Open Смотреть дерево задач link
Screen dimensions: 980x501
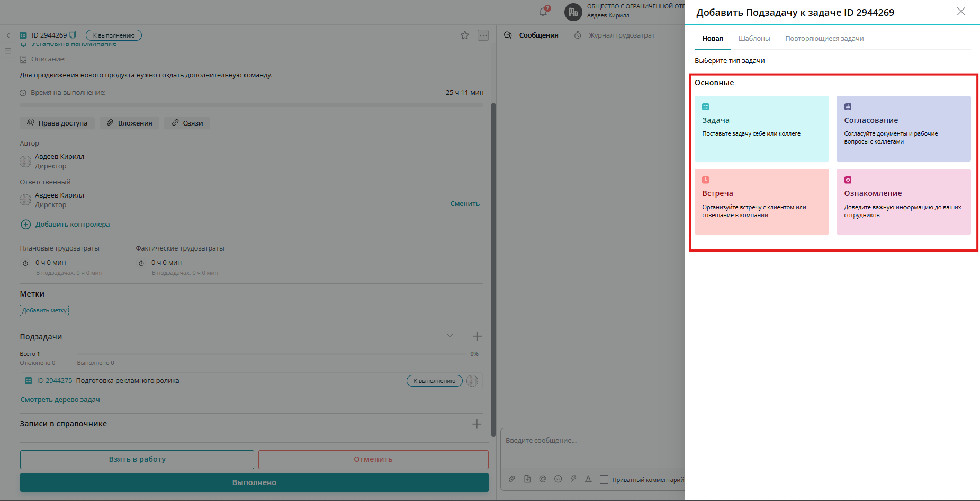pyautogui.click(x=60, y=400)
